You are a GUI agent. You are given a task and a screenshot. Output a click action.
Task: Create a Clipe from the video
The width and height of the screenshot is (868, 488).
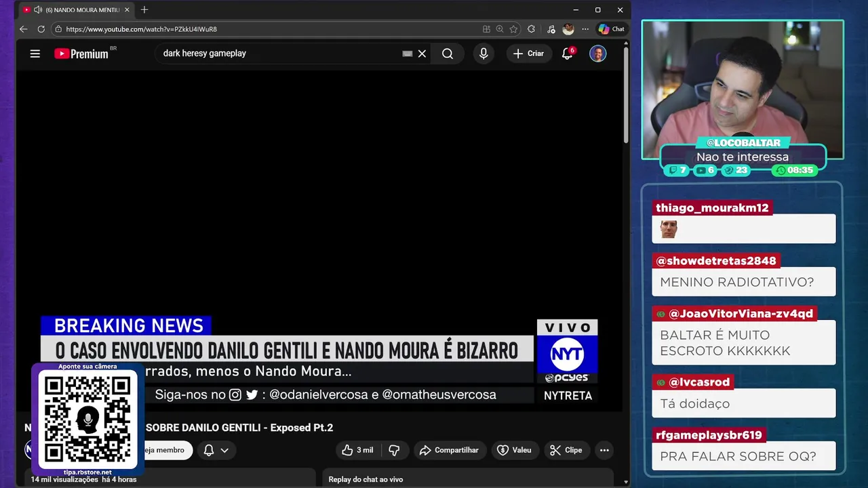[566, 450]
